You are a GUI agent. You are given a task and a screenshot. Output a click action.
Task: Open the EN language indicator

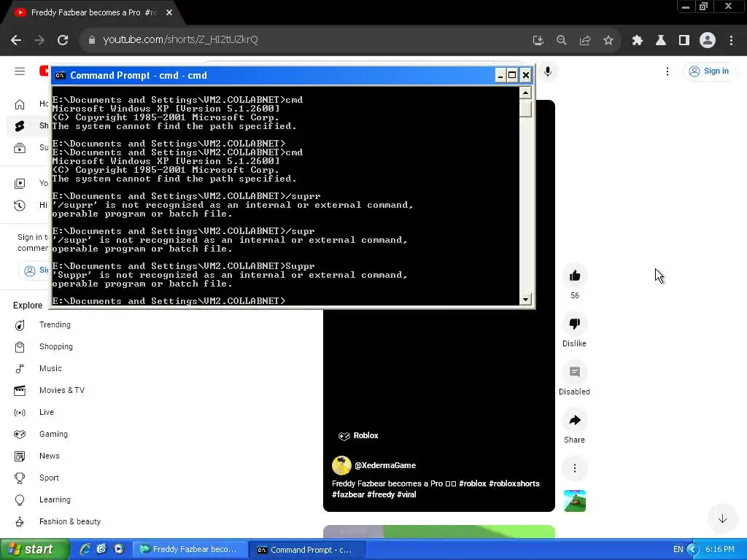(x=678, y=550)
